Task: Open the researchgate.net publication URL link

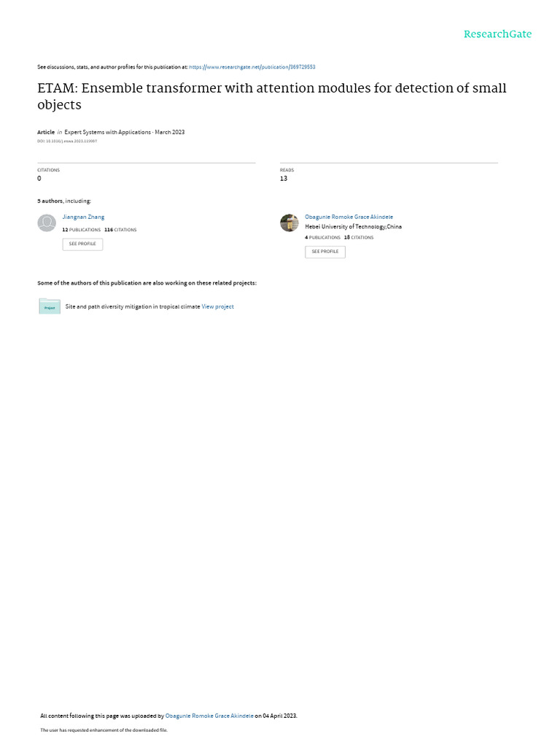Action: [252, 67]
